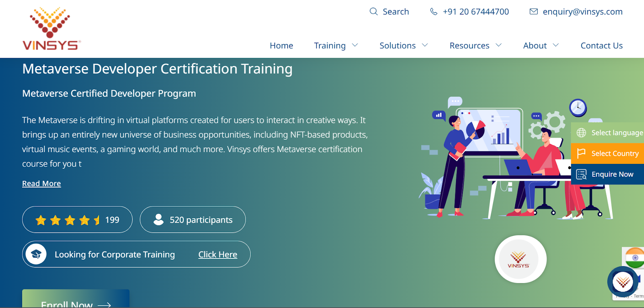
Task: Click the globe icon for language
Action: [x=581, y=133]
